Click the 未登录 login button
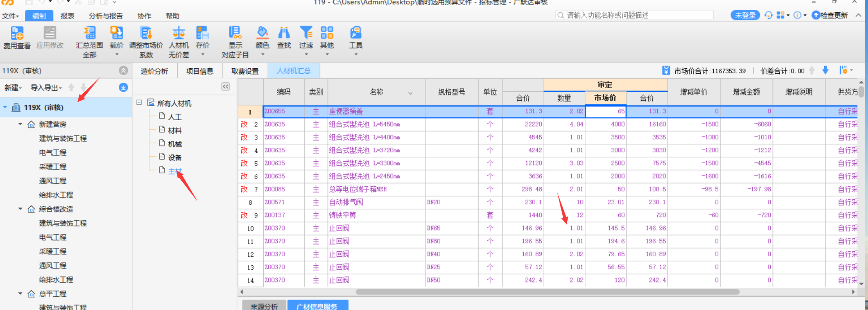The width and height of the screenshot is (868, 310). click(745, 15)
